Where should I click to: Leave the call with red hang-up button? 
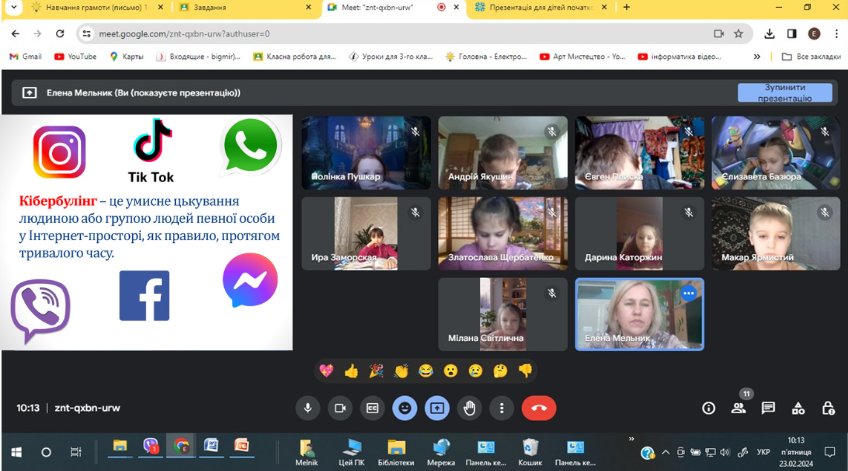(x=539, y=408)
